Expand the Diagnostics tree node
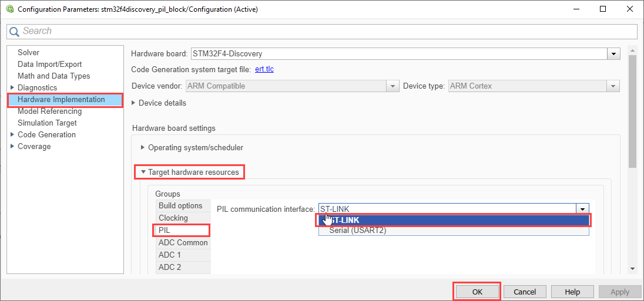This screenshot has height=301, width=644. point(12,87)
